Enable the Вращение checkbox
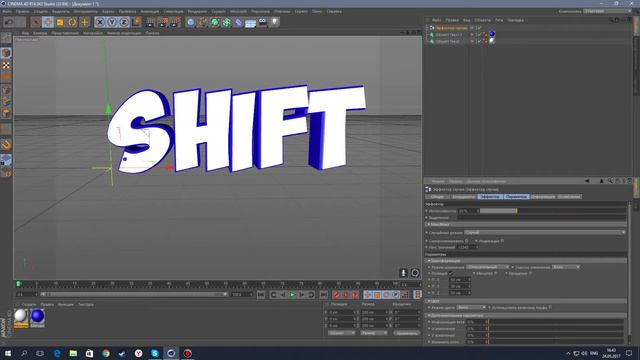This screenshot has width=640, height=360. 530,273
